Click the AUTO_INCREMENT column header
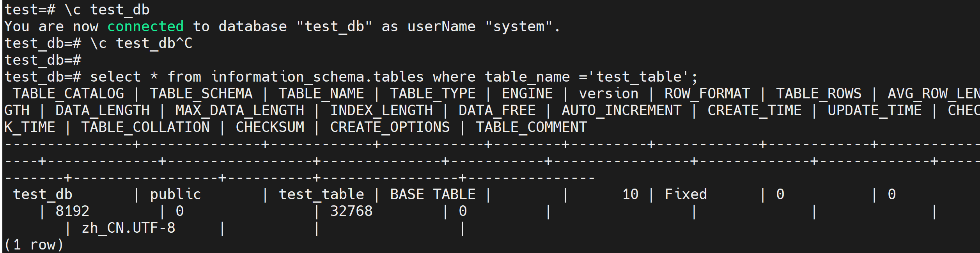The height and width of the screenshot is (253, 980). 621,110
